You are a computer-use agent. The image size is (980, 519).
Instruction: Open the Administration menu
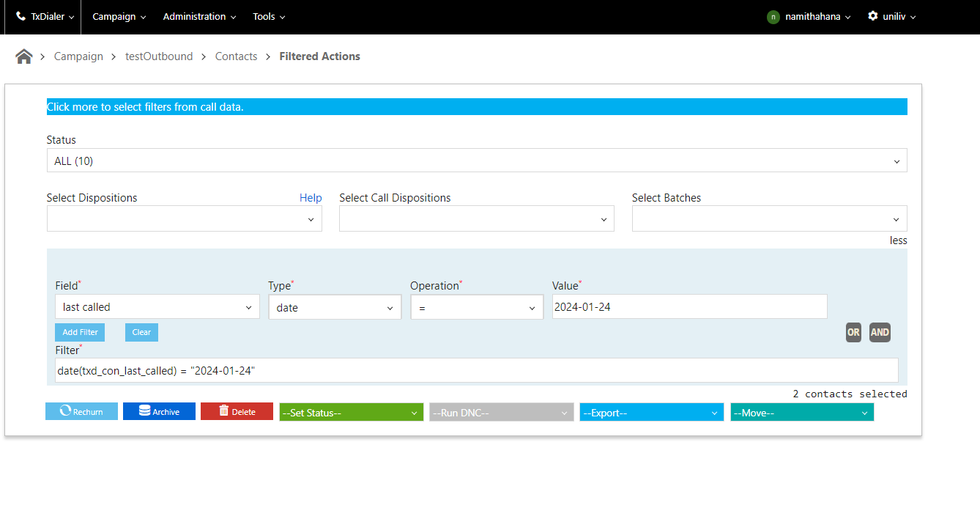[x=199, y=17]
